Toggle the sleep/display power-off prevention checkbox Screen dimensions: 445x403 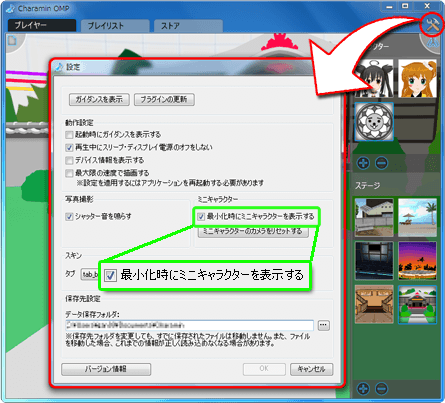pos(69,147)
